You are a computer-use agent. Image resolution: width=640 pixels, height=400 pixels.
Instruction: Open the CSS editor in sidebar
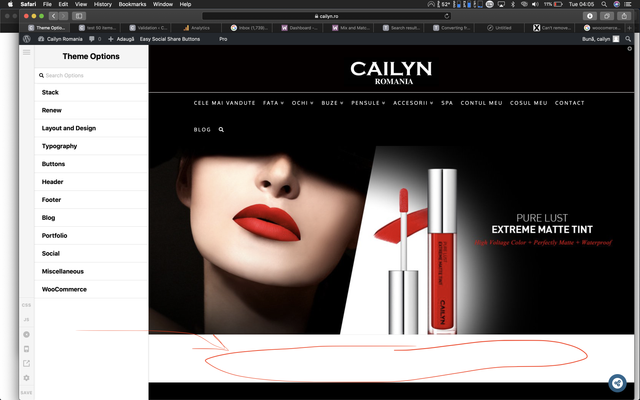(26, 305)
